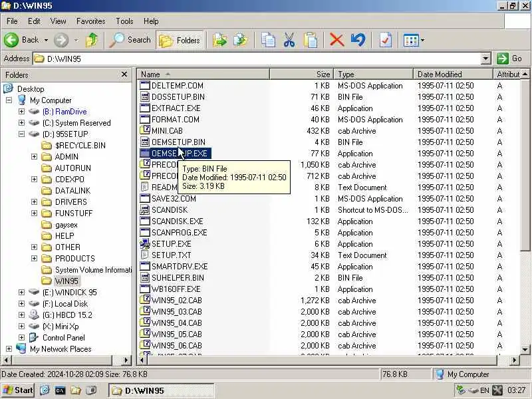Open the Tools menu
The image size is (532, 399).
[x=124, y=21]
